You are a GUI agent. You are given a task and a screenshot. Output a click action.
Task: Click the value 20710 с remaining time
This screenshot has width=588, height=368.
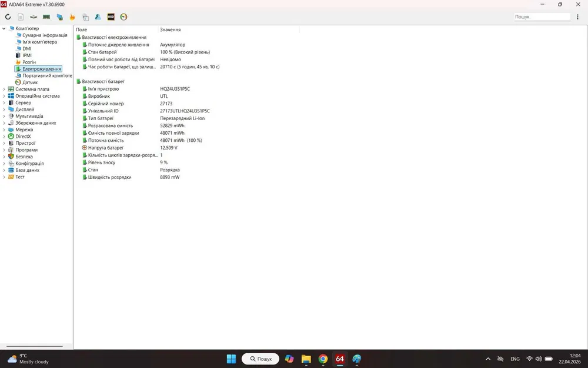(190, 67)
